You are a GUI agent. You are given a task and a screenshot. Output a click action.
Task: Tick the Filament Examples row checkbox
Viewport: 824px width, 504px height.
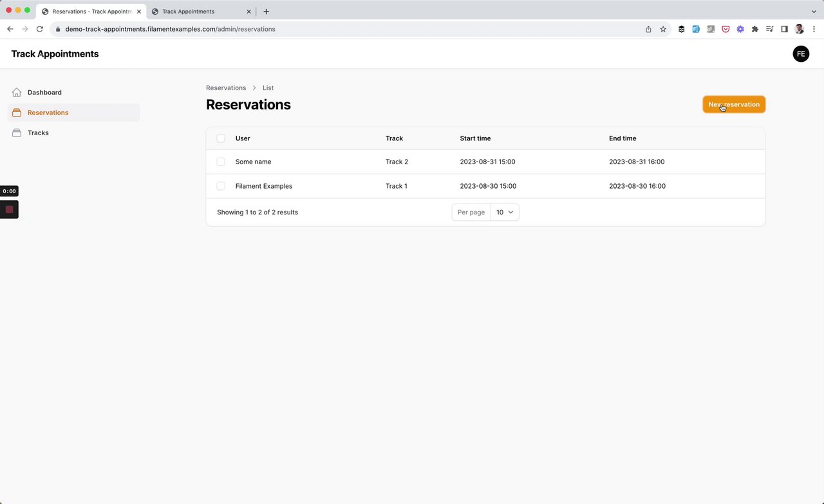(221, 186)
